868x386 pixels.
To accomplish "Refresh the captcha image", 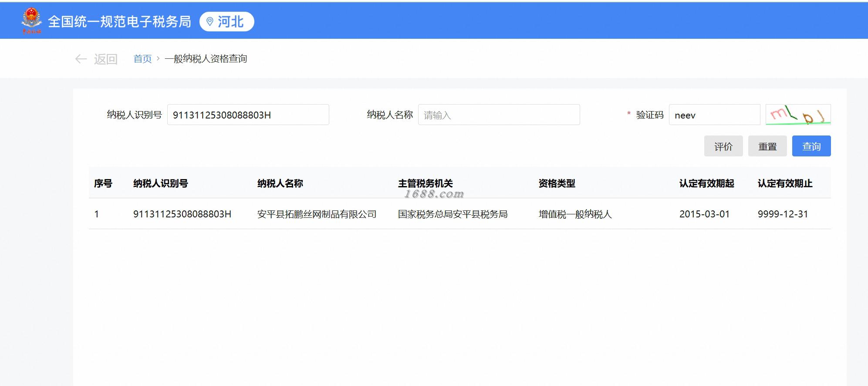I will pyautogui.click(x=798, y=115).
